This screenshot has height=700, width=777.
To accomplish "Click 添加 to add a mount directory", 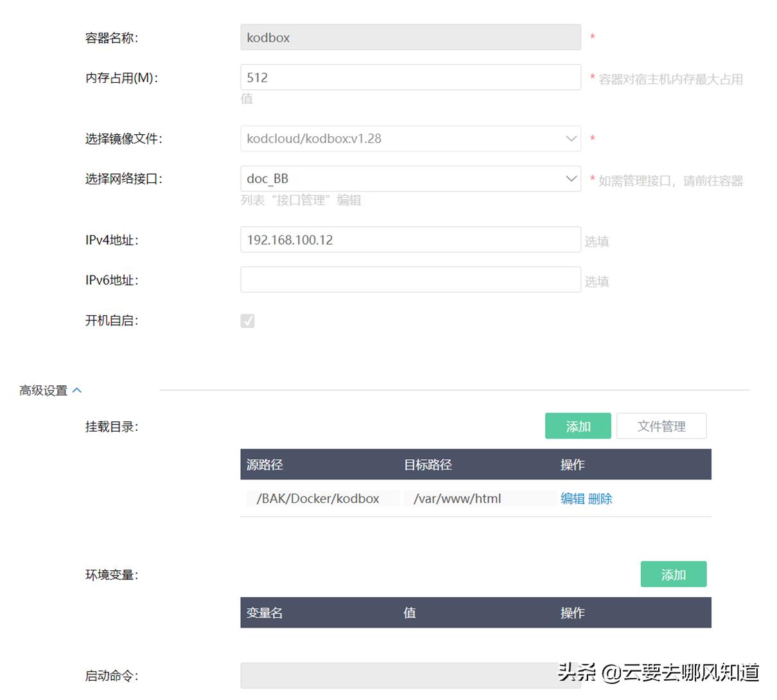I will (577, 425).
